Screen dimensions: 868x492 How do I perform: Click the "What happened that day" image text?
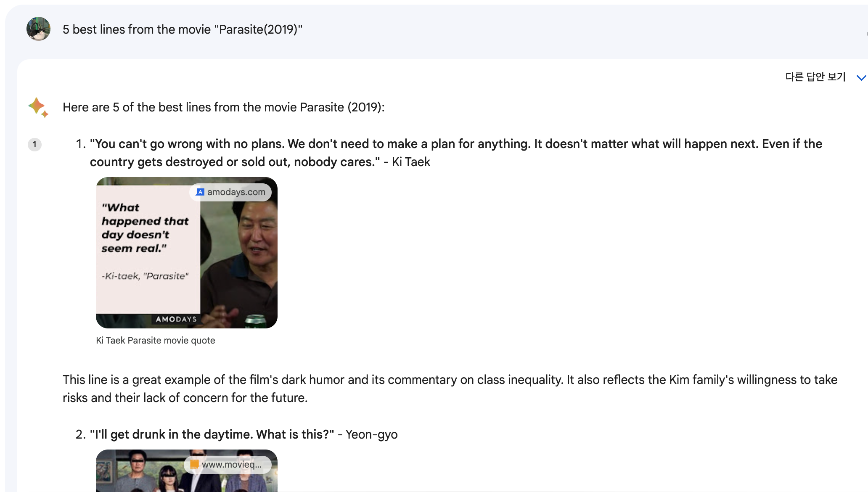coord(145,228)
